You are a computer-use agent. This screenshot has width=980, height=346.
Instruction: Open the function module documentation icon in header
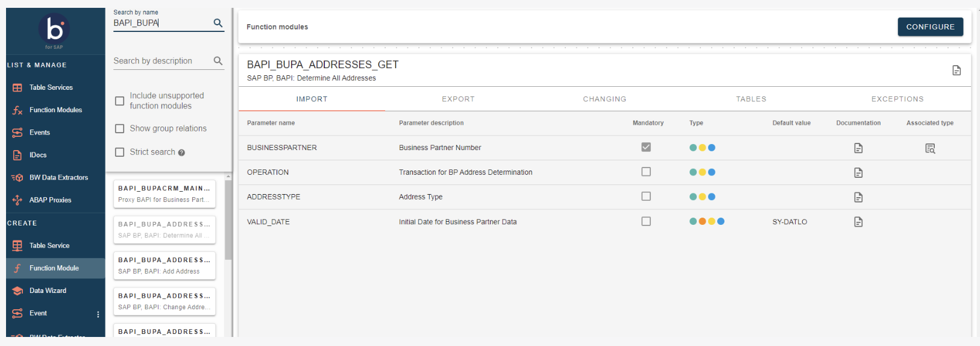click(x=956, y=71)
